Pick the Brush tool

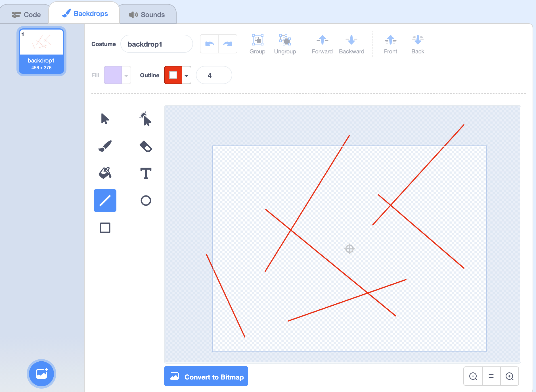pos(105,146)
